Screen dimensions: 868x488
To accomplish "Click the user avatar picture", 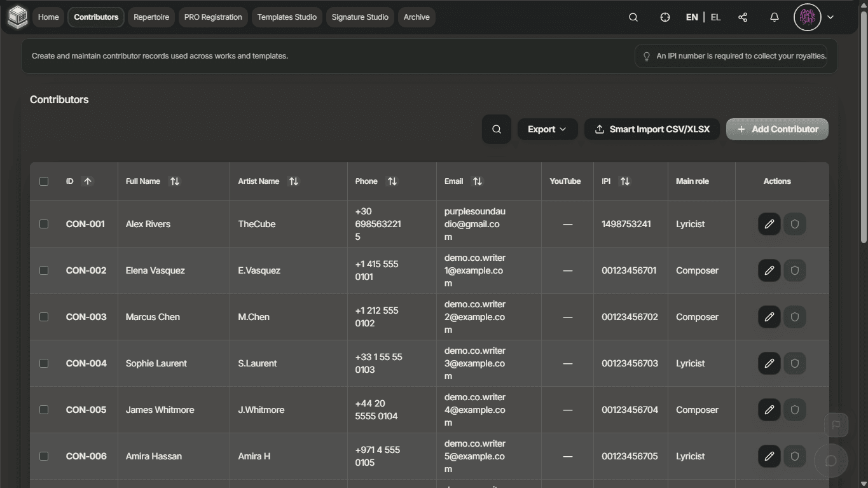I will point(808,17).
